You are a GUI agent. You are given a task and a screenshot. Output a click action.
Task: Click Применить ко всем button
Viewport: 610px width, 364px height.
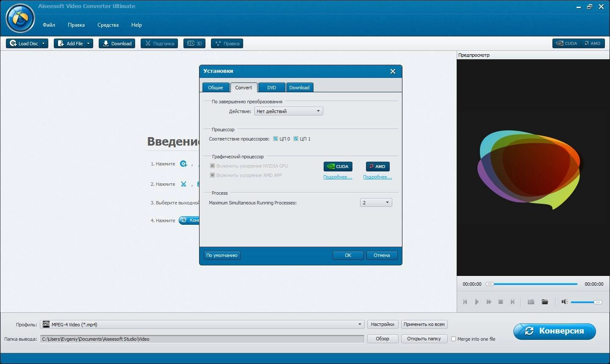(424, 325)
